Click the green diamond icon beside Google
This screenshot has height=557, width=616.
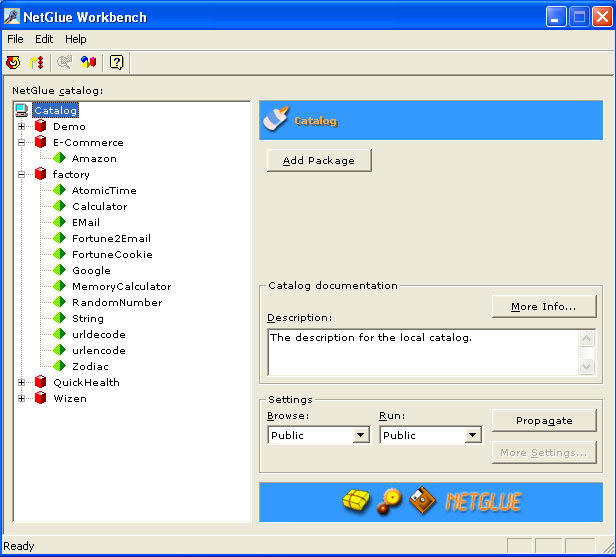coord(59,270)
